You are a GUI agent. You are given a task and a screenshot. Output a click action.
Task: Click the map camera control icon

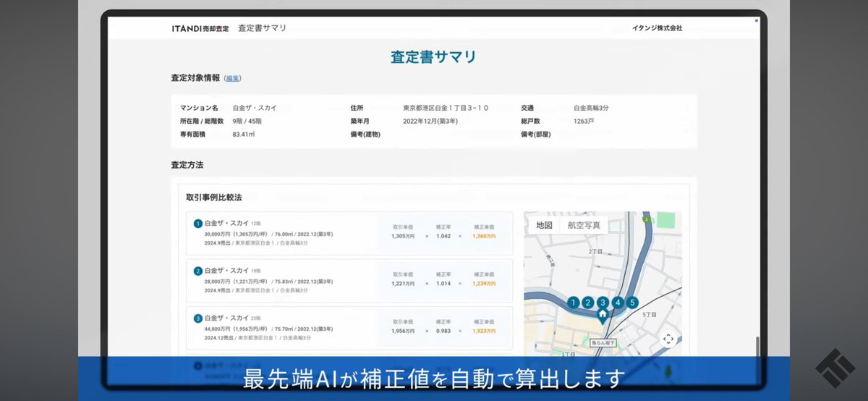tap(668, 339)
